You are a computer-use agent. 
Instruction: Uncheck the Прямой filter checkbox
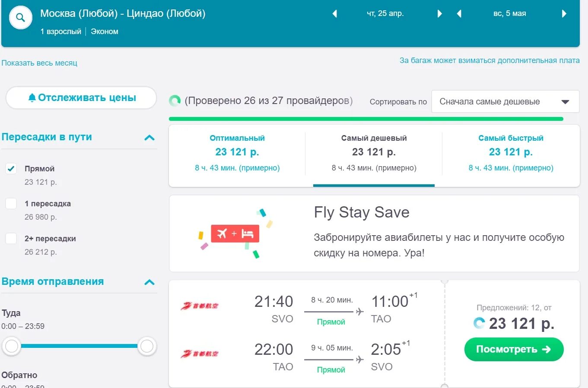pyautogui.click(x=11, y=169)
